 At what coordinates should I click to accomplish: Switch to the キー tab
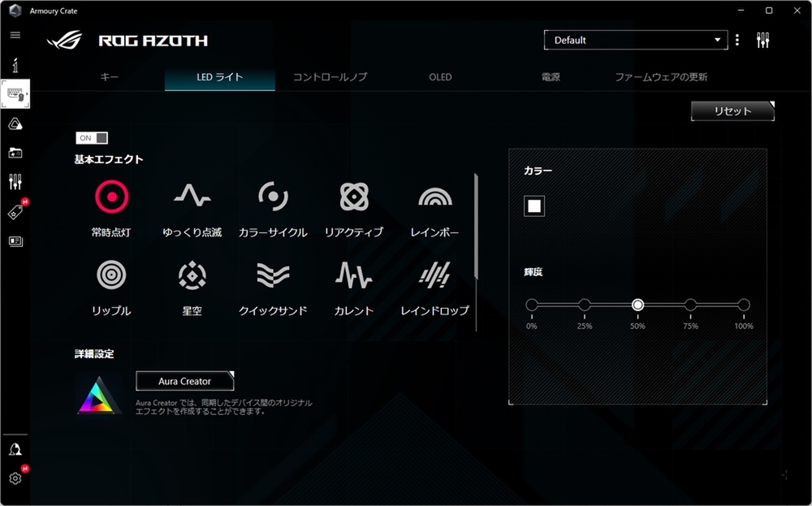point(110,76)
